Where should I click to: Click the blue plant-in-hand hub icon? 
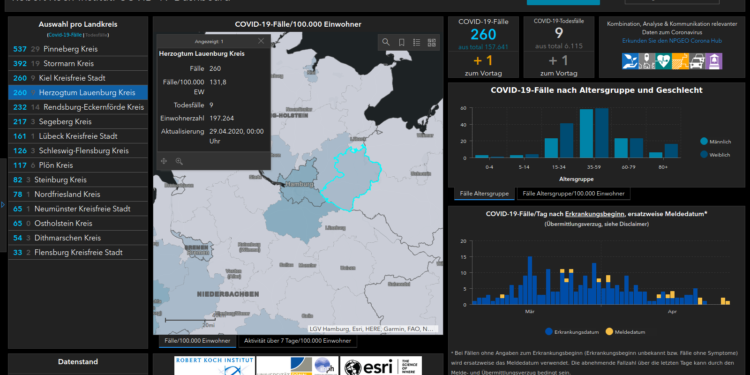630,61
